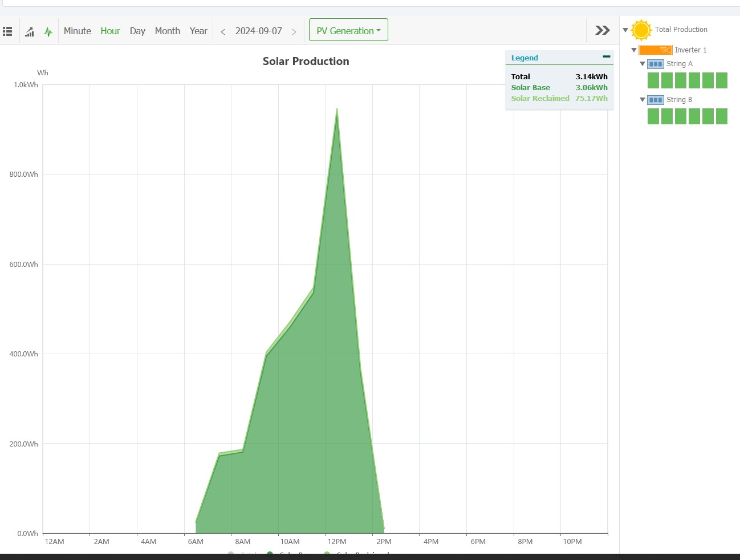Click the bar chart trend icon
Screen dimensions: 740x560
30,32
